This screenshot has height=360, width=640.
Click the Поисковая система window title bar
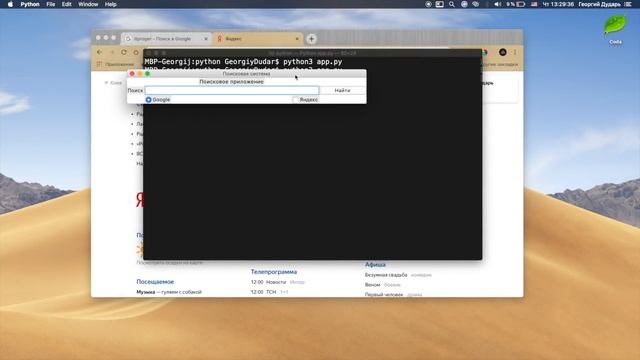[247, 74]
